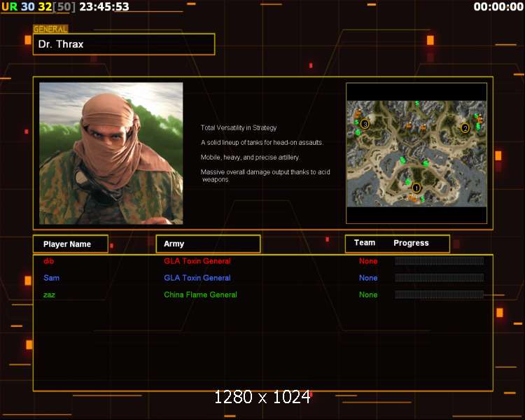
Task: Click the green supply icon at the map's top edge
Action: click(417, 104)
